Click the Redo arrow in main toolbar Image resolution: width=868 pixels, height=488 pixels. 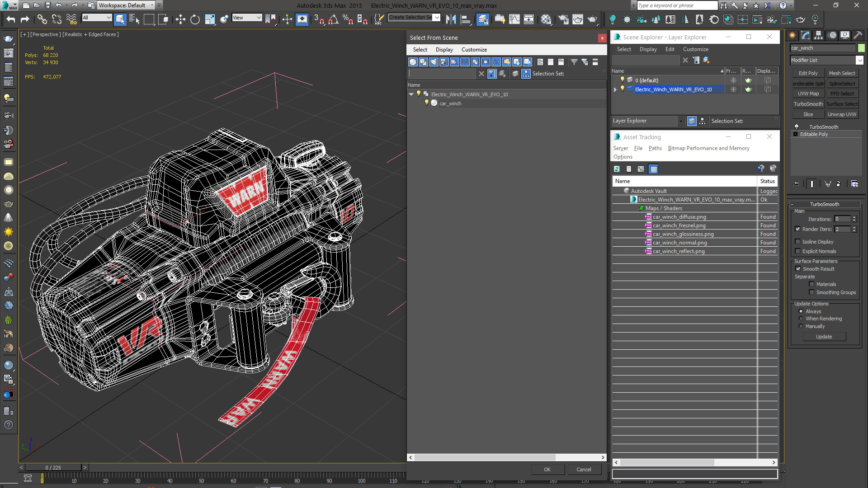coord(25,19)
